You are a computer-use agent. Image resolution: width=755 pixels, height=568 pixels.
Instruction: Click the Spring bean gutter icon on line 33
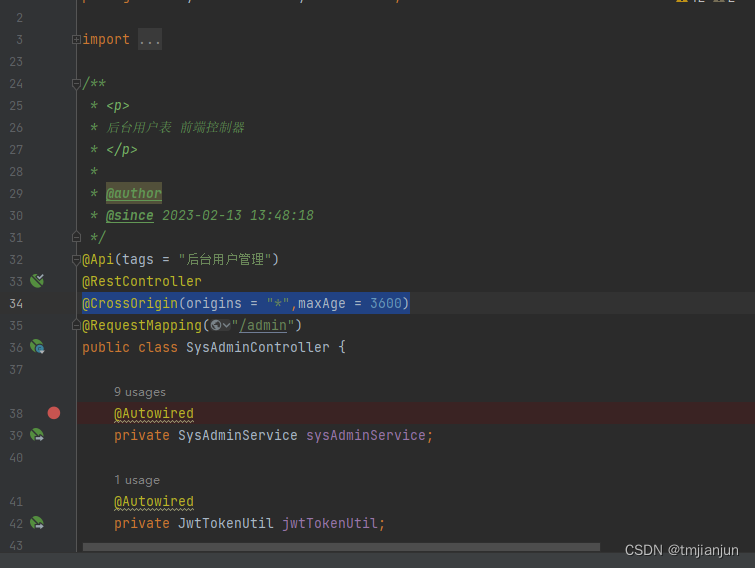[37, 281]
